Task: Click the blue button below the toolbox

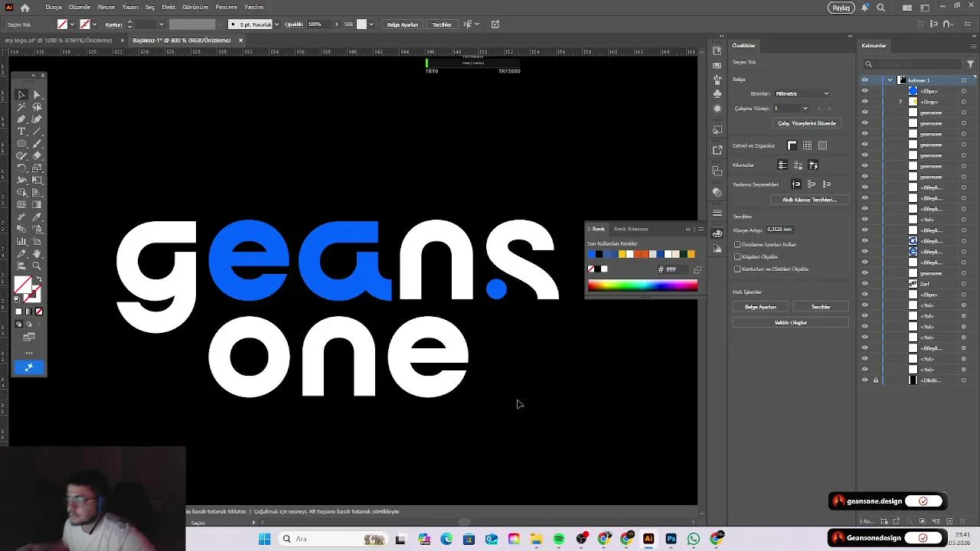Action: 29,367
